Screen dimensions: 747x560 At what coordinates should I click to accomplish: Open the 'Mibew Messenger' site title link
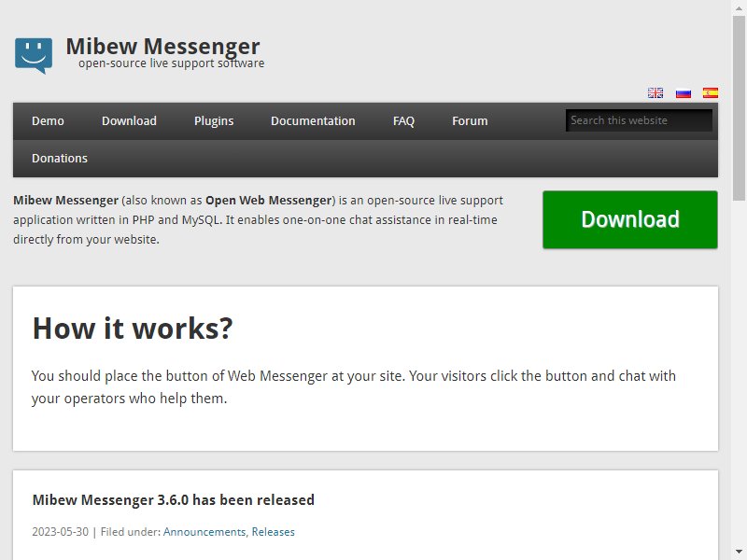pos(162,46)
